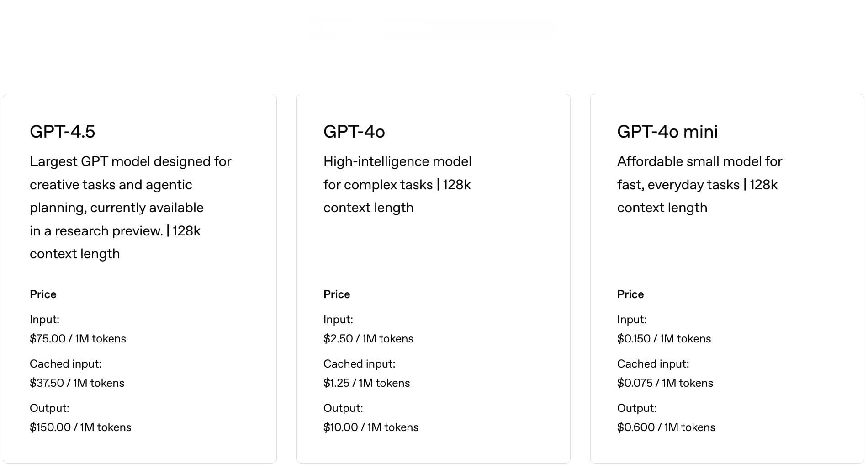Screen dimensions: 868x470
Task: Select the GPT-4o card title
Action: [354, 132]
